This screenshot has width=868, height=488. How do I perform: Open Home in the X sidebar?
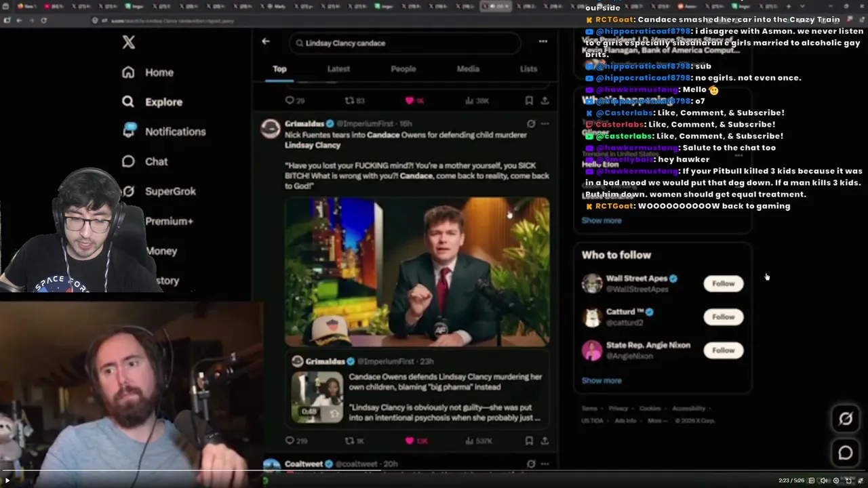click(x=148, y=73)
